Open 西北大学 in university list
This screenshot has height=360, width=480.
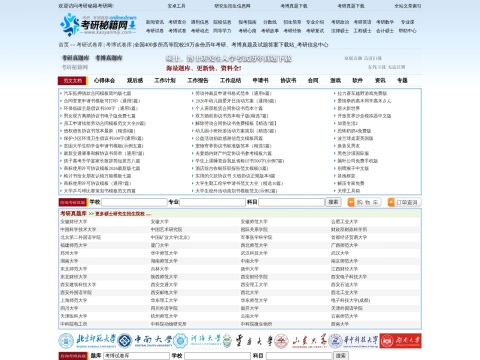pyautogui.click(x=250, y=292)
